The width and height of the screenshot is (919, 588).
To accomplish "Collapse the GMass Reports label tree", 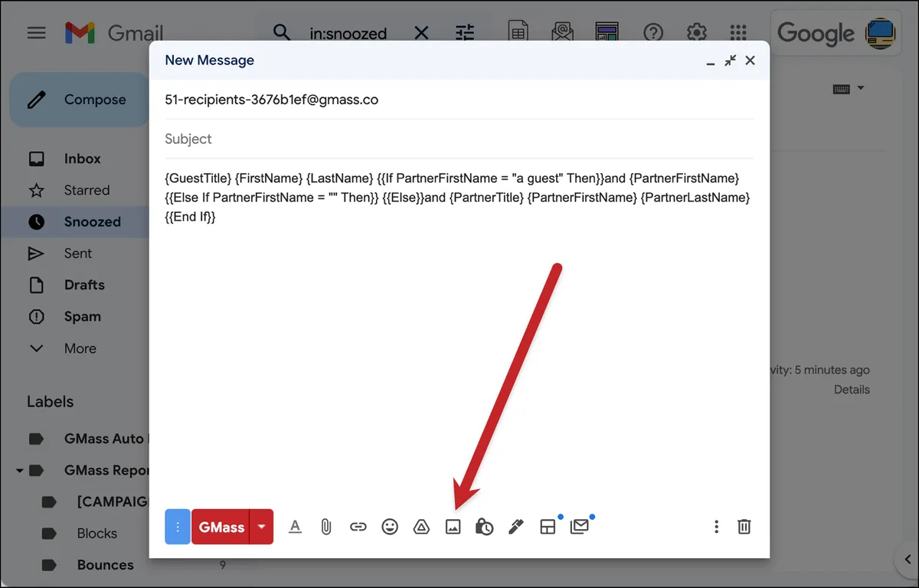I will pyautogui.click(x=20, y=471).
